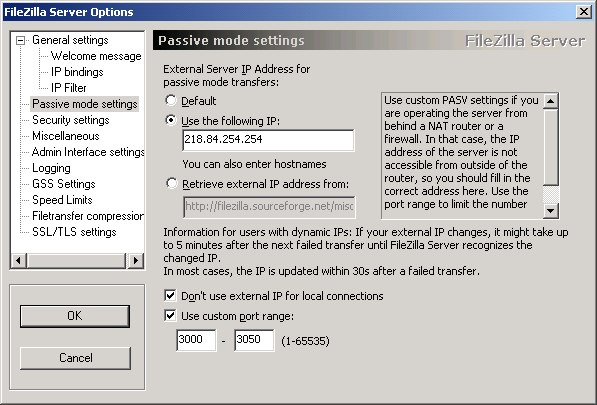Click the tree panel right scroll arrow
597x405 pixels.
tap(136, 261)
